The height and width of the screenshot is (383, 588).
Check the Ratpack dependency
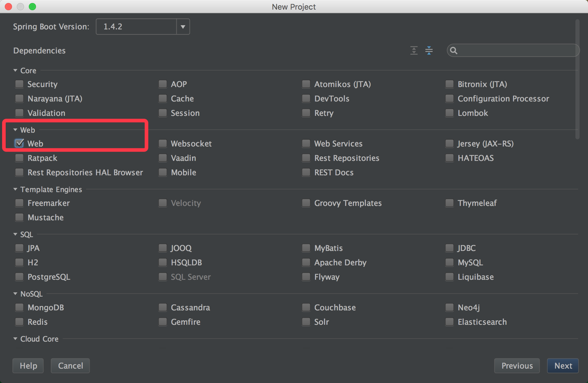19,158
